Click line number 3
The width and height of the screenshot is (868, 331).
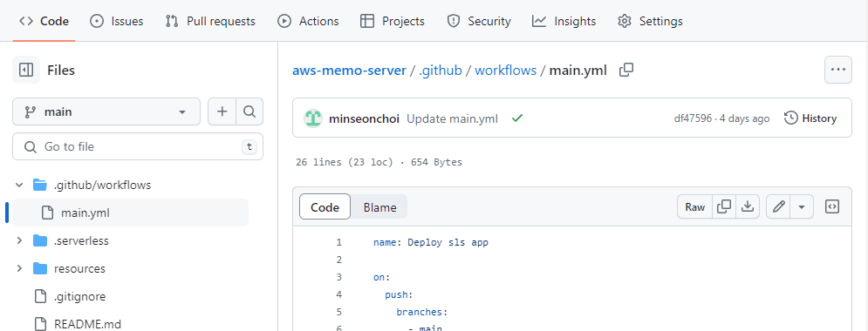click(x=338, y=277)
